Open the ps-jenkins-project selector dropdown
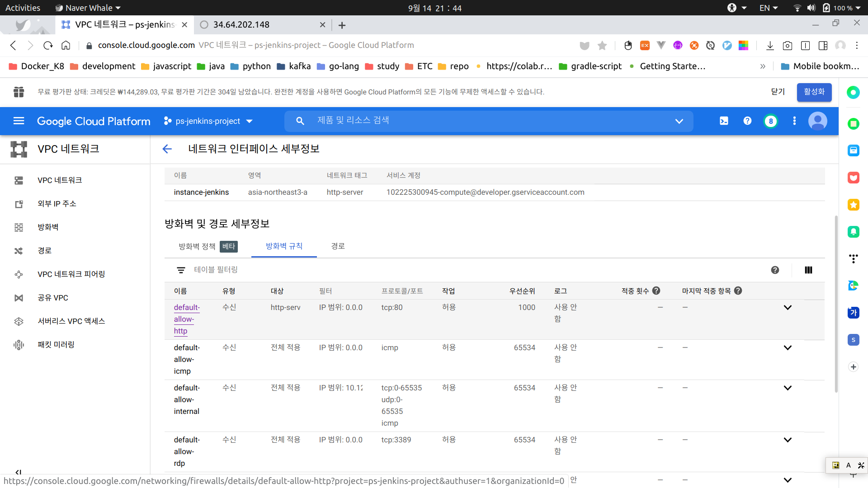The image size is (868, 488). click(208, 121)
